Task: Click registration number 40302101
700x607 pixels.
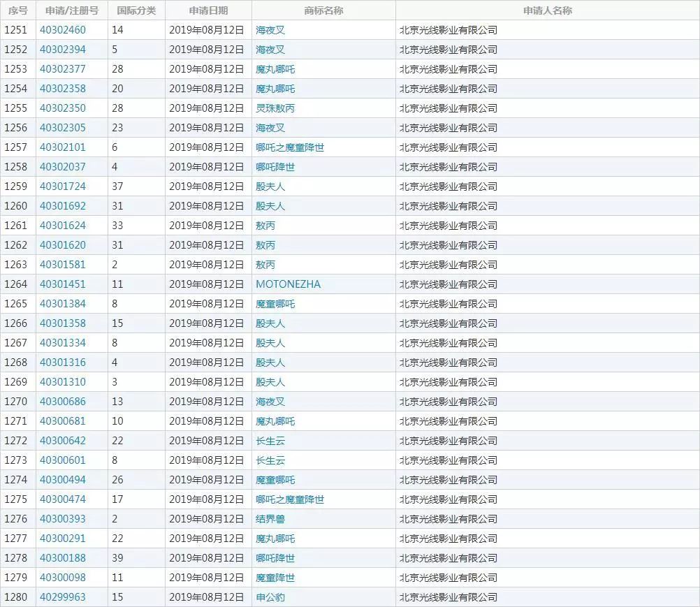Action: pos(62,147)
